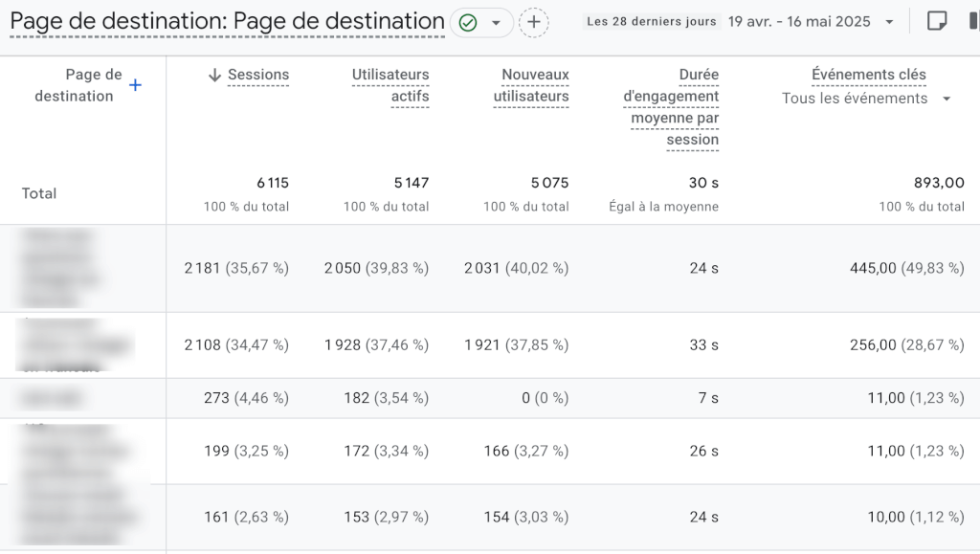This screenshot has height=554, width=980.
Task: Click total key events value '893,00'
Action: click(x=939, y=183)
